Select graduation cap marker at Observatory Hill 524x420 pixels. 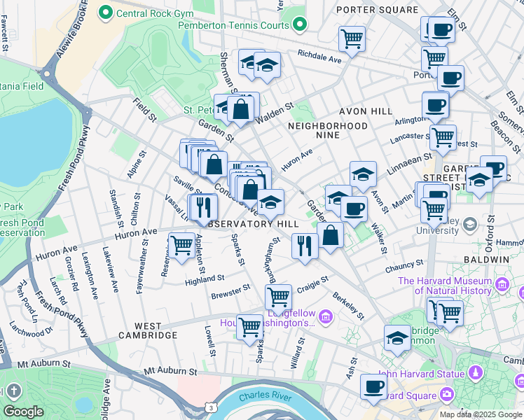point(270,203)
